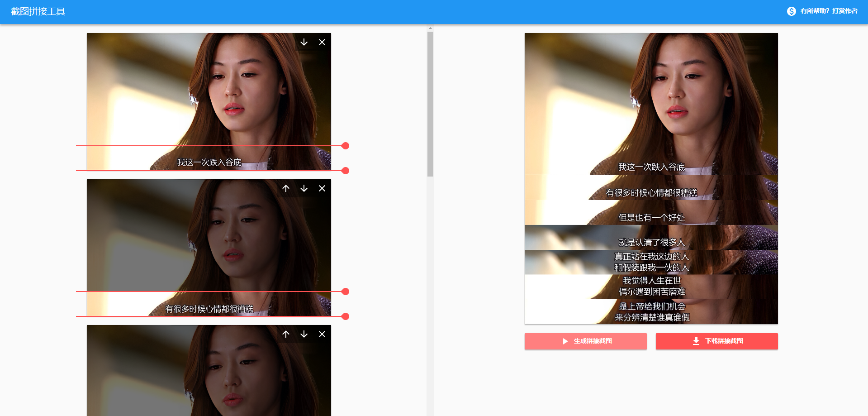Select lower crop line handle on first screenshot

(x=346, y=171)
